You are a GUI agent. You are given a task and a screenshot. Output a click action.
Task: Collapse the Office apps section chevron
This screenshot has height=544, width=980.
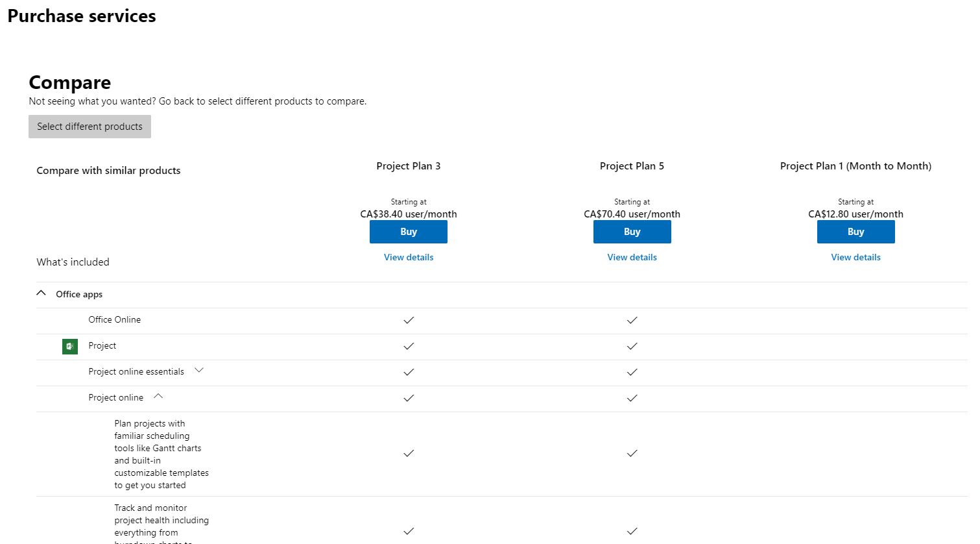click(x=42, y=293)
